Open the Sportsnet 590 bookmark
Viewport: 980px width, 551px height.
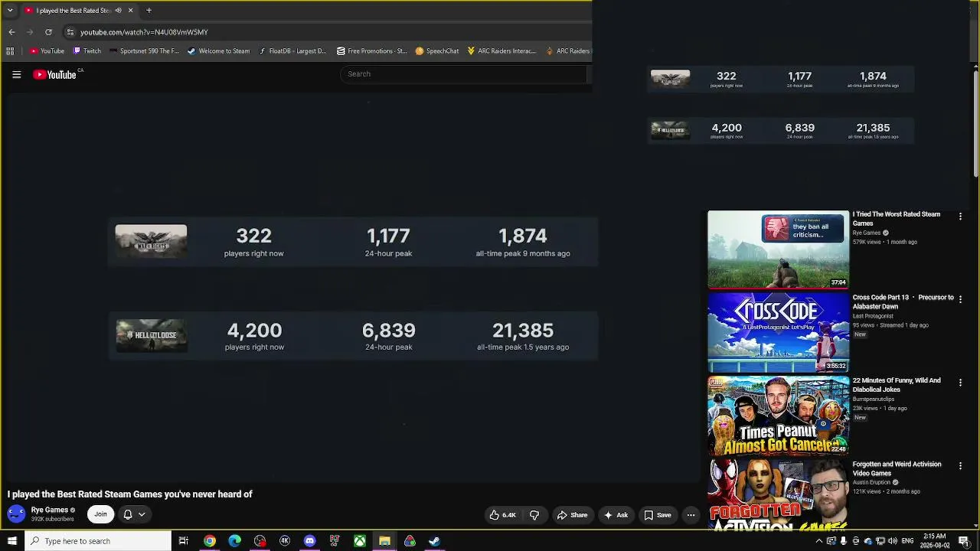[144, 51]
